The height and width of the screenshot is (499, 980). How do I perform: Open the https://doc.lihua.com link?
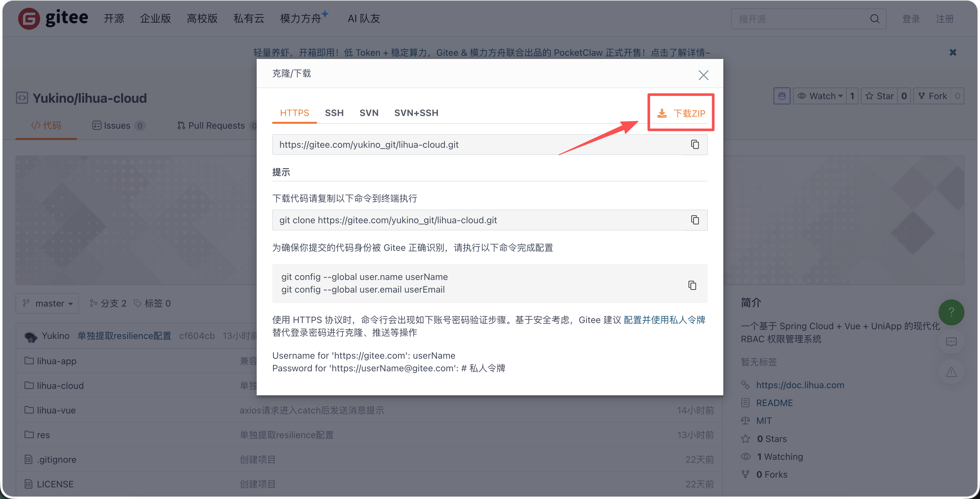[x=800, y=385]
